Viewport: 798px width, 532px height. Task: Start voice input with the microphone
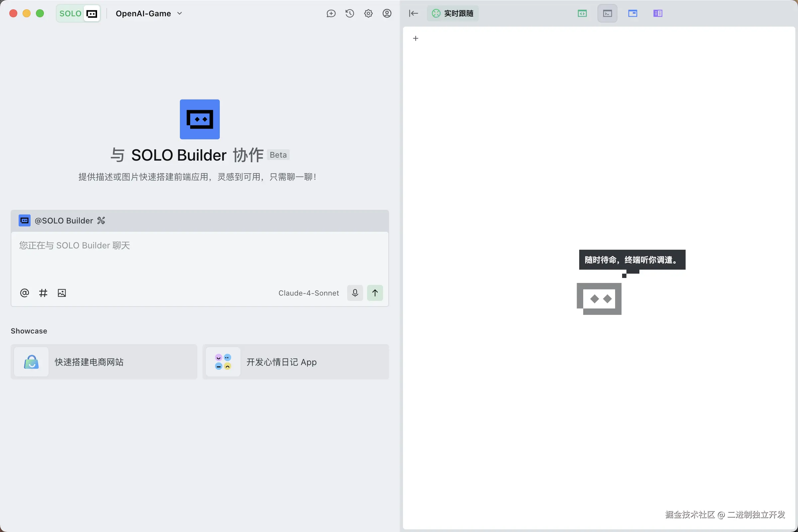pyautogui.click(x=355, y=293)
